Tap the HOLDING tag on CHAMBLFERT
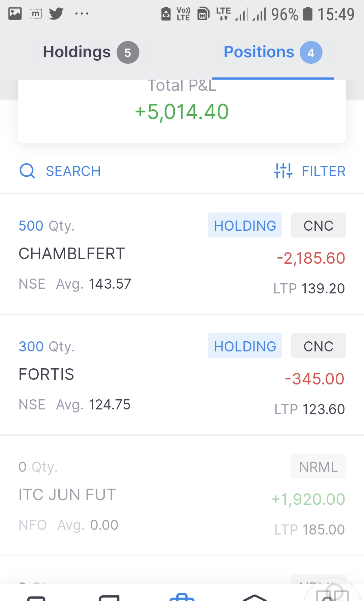The width and height of the screenshot is (364, 601). 245,225
